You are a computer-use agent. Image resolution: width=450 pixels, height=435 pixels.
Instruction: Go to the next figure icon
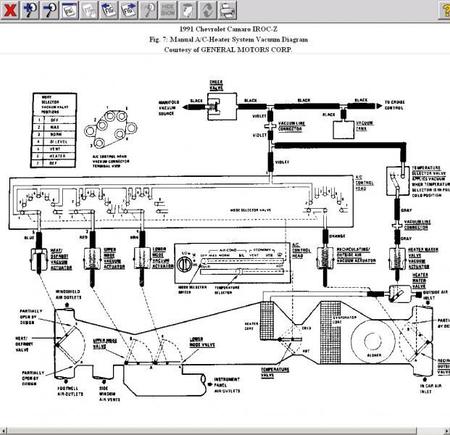click(129, 10)
